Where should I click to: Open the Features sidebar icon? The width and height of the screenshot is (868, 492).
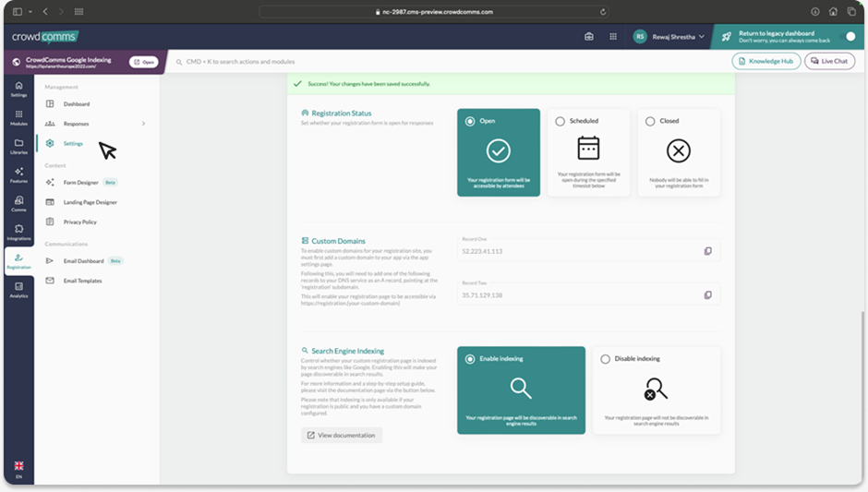tap(18, 175)
